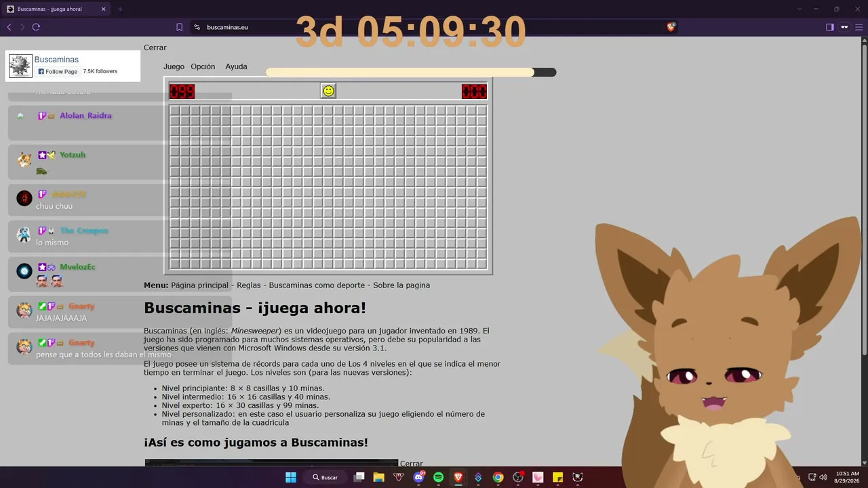Click the network icon in system tray
This screenshot has height=488, width=868.
tap(812, 477)
